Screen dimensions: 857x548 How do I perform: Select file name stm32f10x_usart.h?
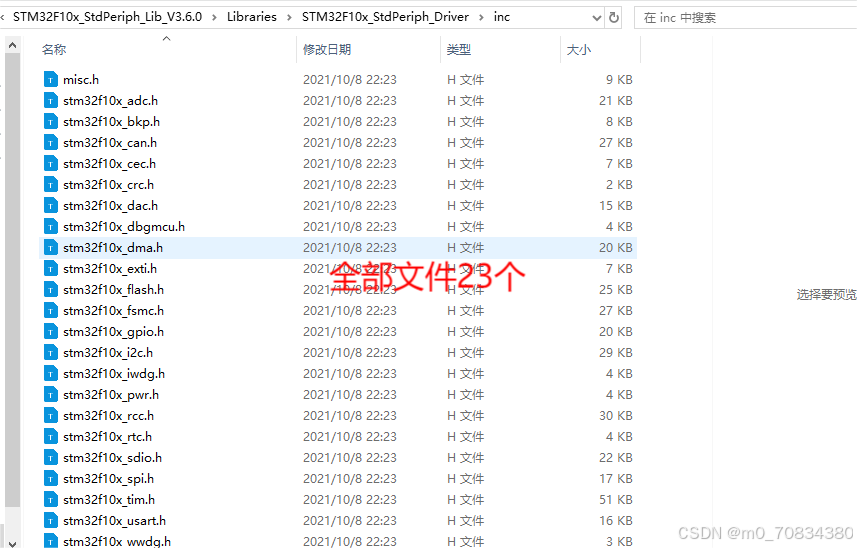114,521
